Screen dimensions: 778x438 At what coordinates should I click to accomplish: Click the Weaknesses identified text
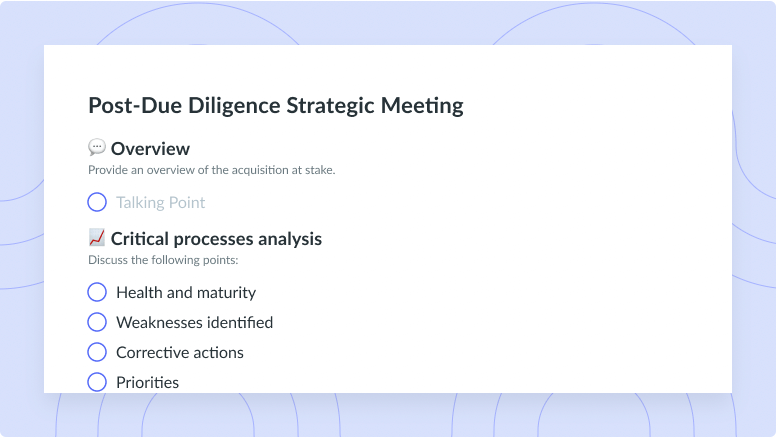point(194,322)
